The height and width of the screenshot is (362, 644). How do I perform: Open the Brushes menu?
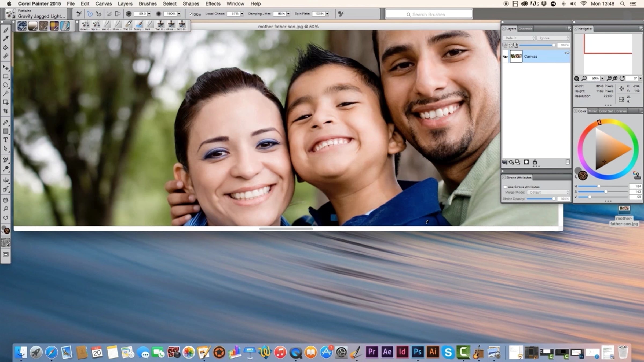pyautogui.click(x=148, y=4)
